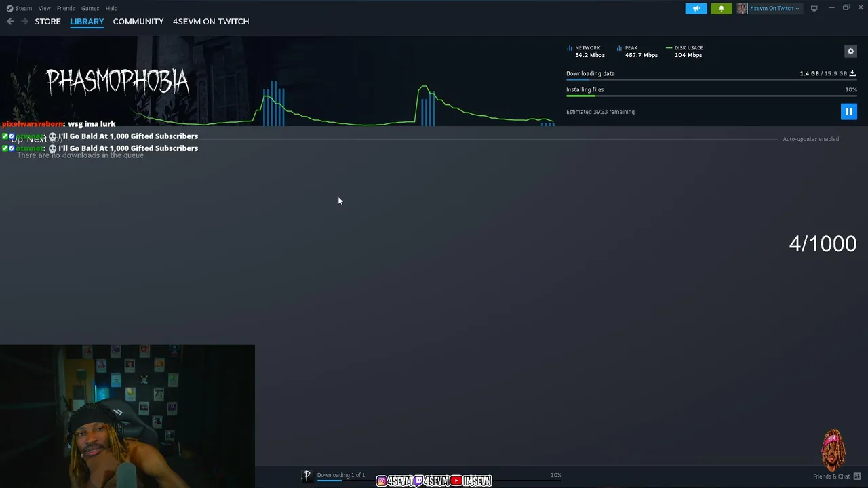
Task: Click the Auto-updates enabled label
Action: [810, 139]
